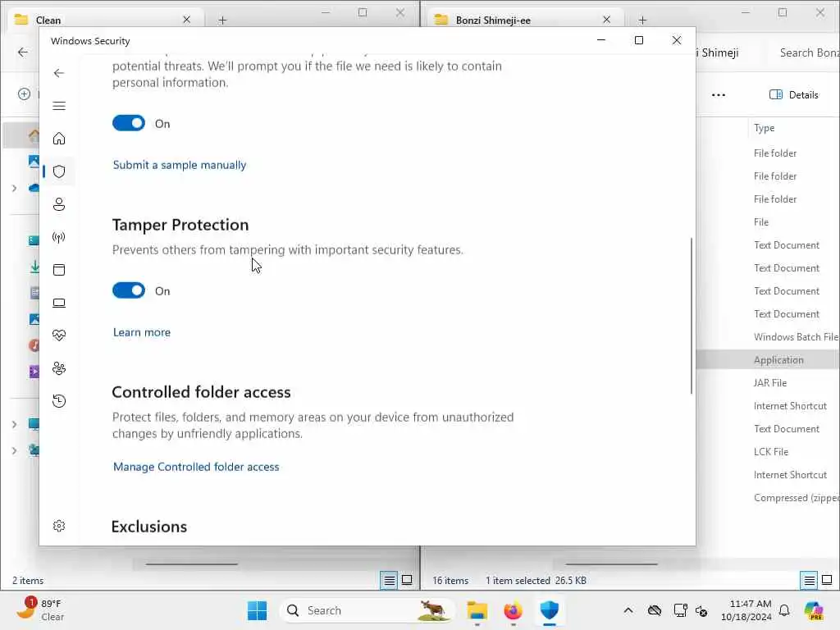Open App & browser control icon
Viewport: 840px width, 630px height.
tap(59, 270)
